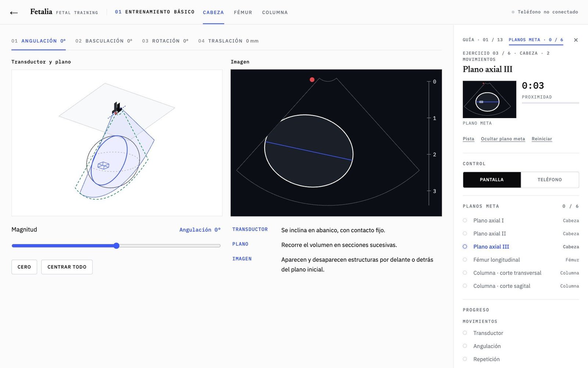Set control mode to Teléfono
This screenshot has height=368, width=588.
pyautogui.click(x=550, y=180)
